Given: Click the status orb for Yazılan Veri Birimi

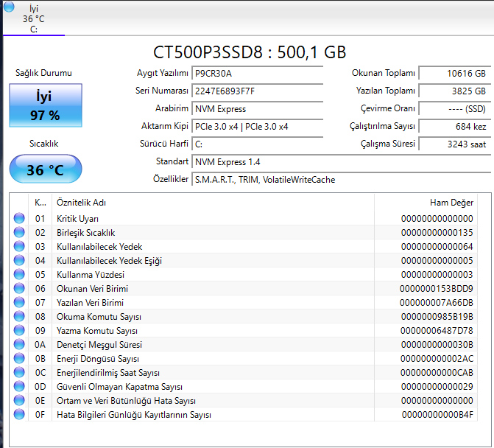Looking at the screenshot, I should (x=19, y=302).
